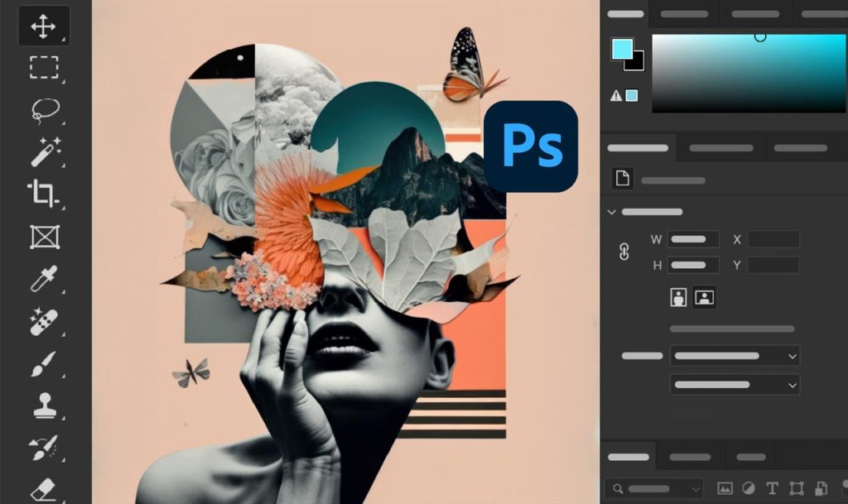The image size is (848, 504).
Task: Filter layers by adjustment layer icon
Action: 749,488
